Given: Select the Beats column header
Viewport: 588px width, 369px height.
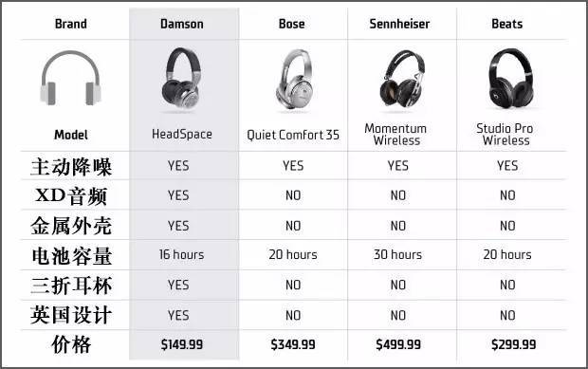Looking at the screenshot, I should click(x=507, y=24).
